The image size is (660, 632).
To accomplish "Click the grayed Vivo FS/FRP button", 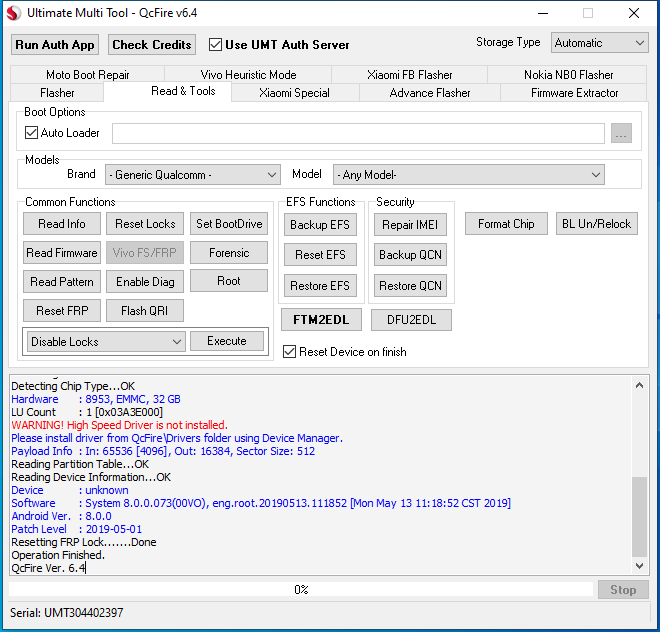I will [x=145, y=253].
